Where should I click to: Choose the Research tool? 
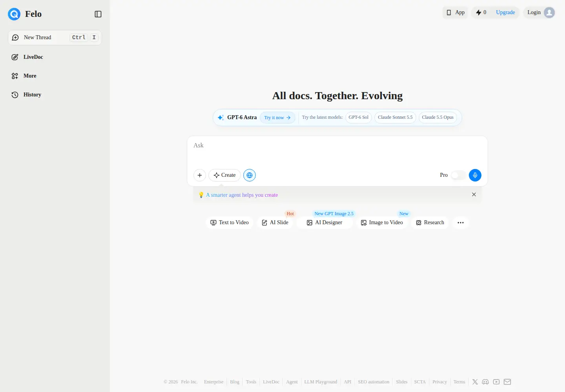(430, 223)
